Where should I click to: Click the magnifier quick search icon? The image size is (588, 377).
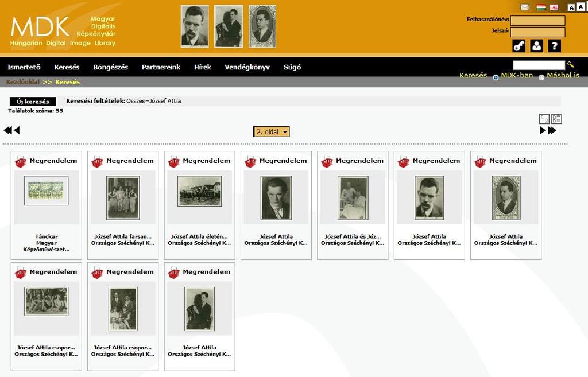tap(570, 64)
